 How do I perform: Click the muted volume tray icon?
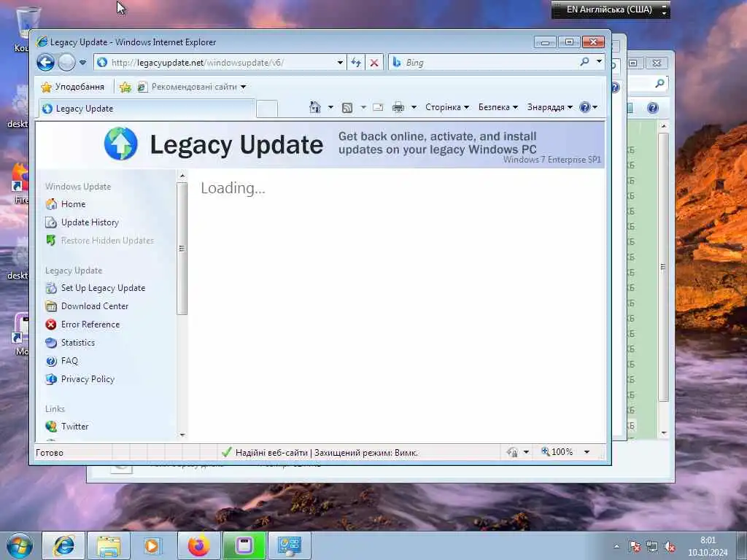tap(670, 547)
